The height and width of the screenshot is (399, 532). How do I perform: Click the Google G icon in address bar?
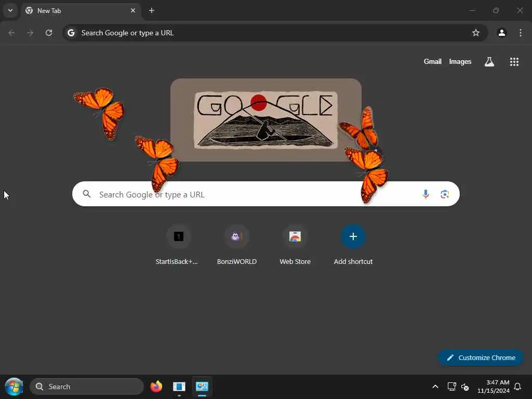coord(71,33)
